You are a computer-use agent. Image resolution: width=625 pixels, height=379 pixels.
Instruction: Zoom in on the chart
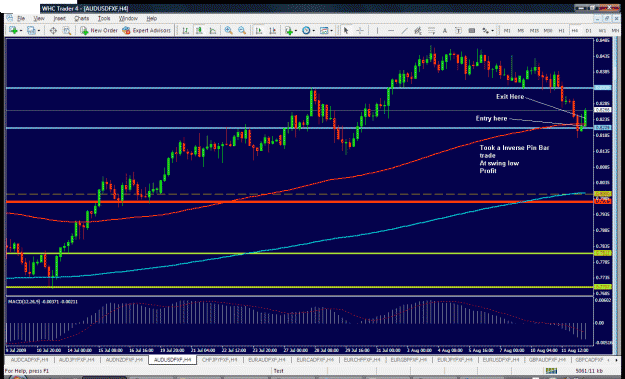click(228, 30)
